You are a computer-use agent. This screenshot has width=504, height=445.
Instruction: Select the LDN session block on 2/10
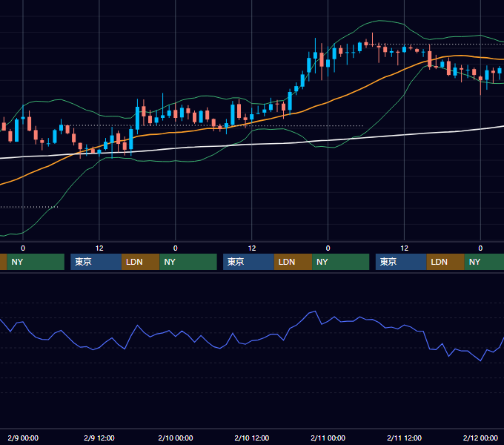coord(293,262)
